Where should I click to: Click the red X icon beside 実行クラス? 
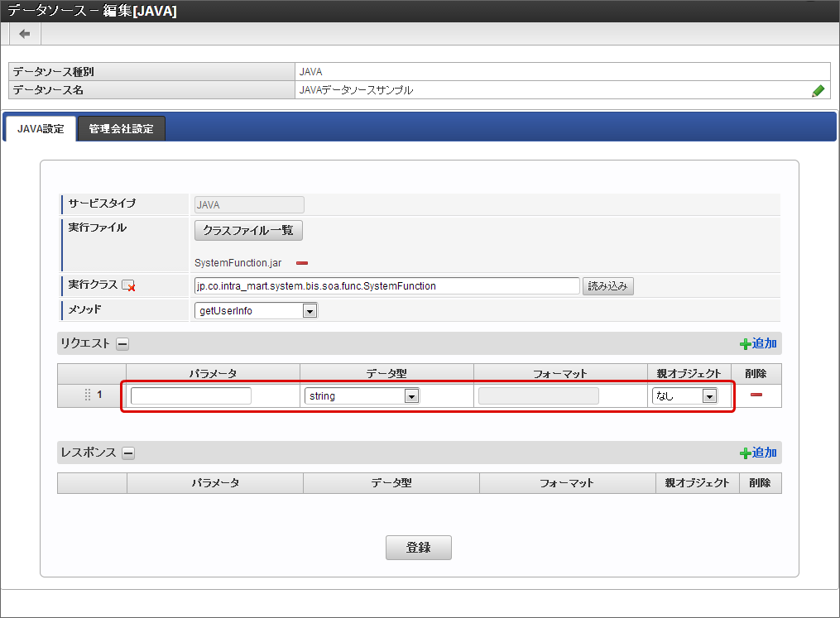(x=128, y=286)
